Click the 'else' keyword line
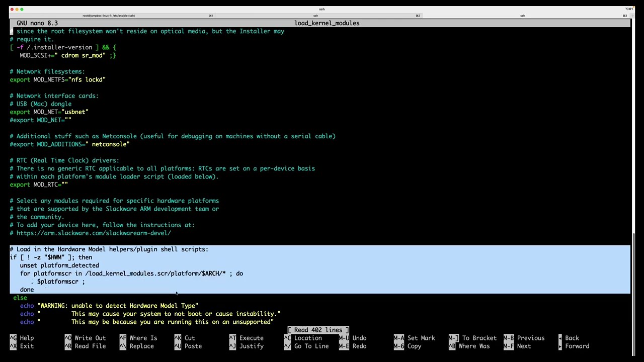This screenshot has width=644, height=362. point(20,298)
